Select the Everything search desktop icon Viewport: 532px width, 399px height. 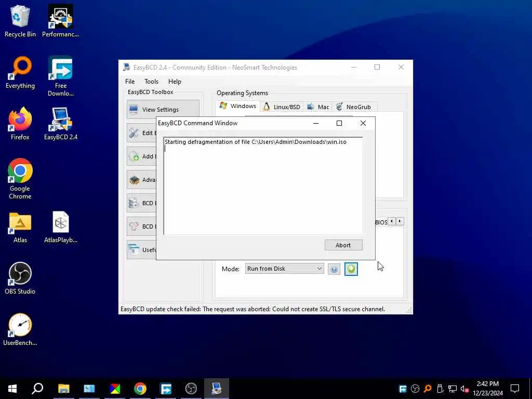coord(20,73)
